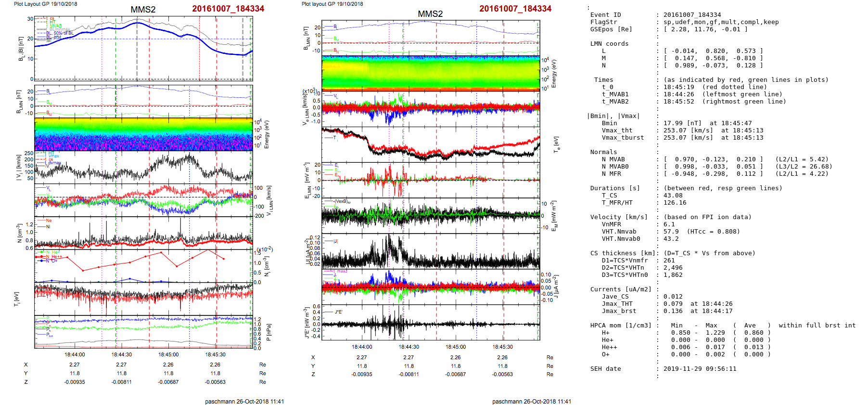Click the Jmax_brst current value
This screenshot has height=405, width=868.
[673, 311]
